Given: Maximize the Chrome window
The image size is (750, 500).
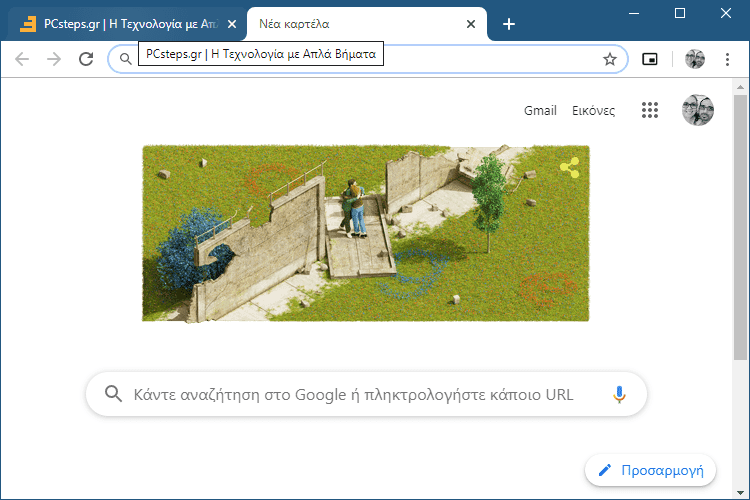Looking at the screenshot, I should (x=680, y=13).
